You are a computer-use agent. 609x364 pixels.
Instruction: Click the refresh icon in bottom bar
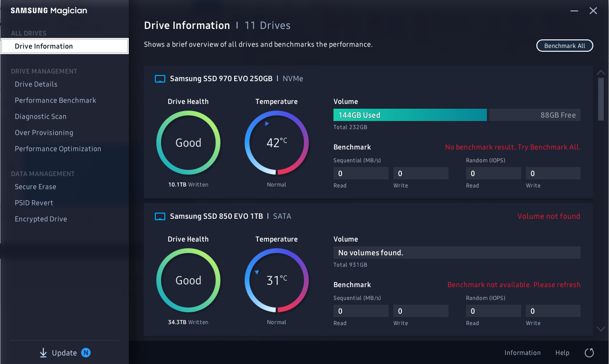[x=589, y=353]
